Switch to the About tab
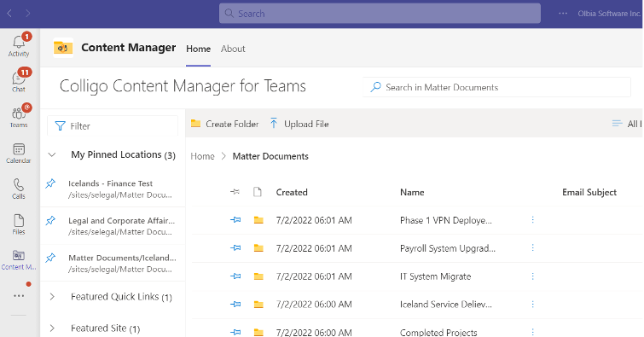The width and height of the screenshot is (644, 337). click(x=233, y=49)
